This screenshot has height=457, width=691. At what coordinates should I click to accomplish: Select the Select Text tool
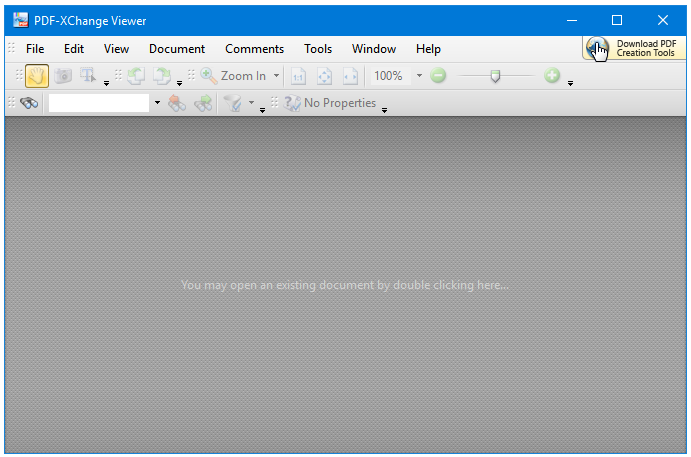(x=88, y=75)
